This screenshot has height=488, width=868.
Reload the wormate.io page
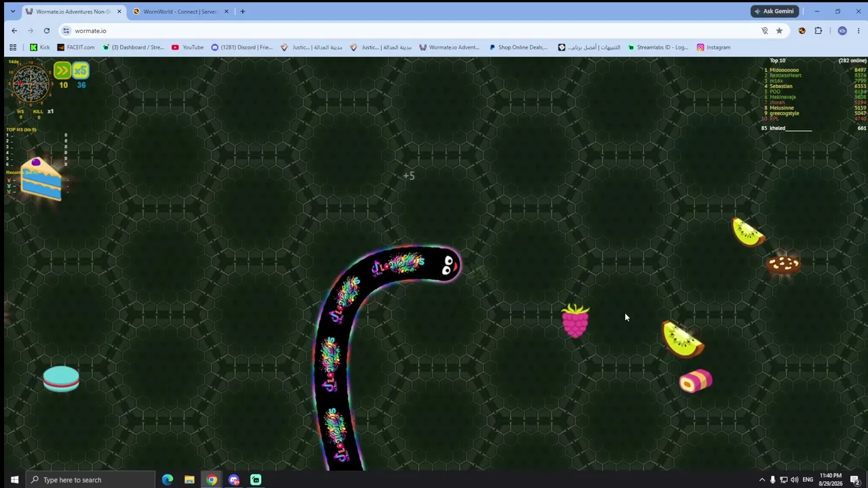[x=47, y=30]
